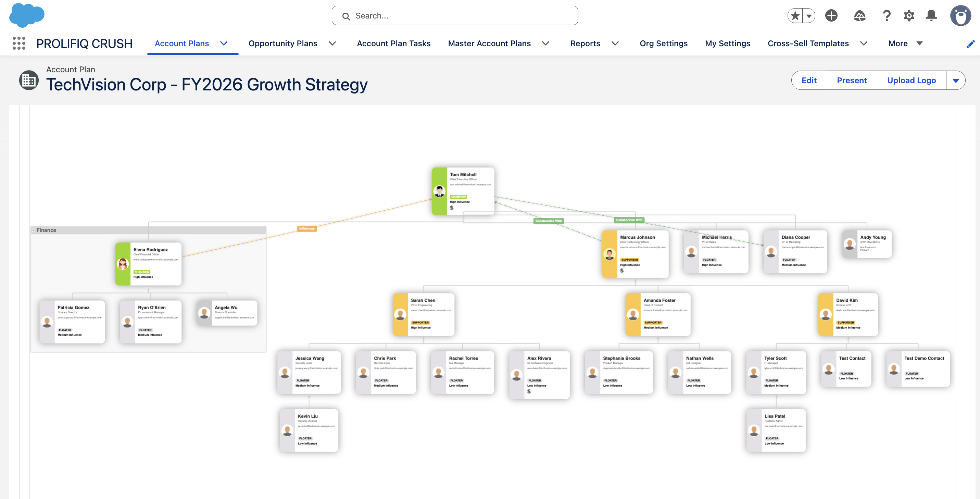Viewport: 980px width, 499px height.
Task: Collapse the Finance group box
Action: pyautogui.click(x=34, y=230)
